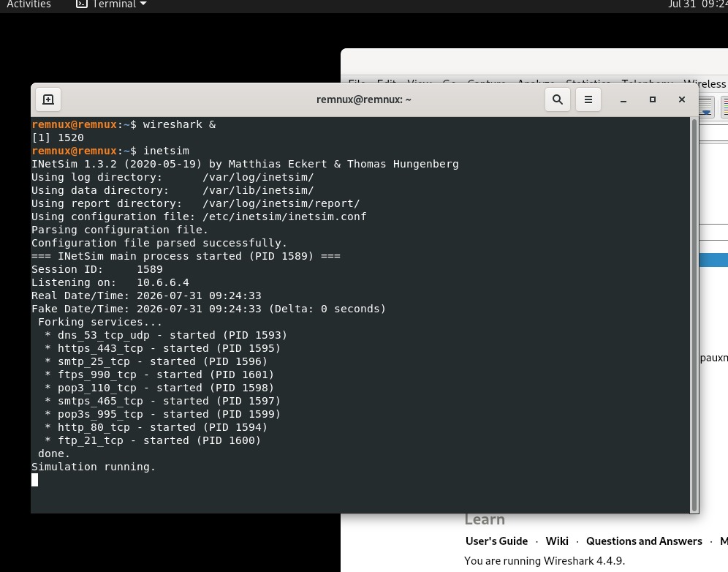Open the Wiki link in Wireshark
728x572 pixels.
click(x=557, y=541)
